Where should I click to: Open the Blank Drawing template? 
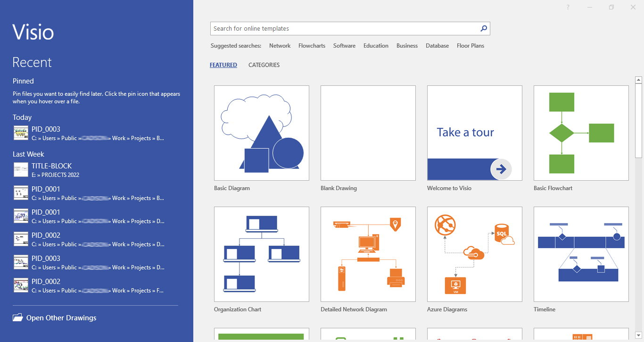(x=368, y=133)
